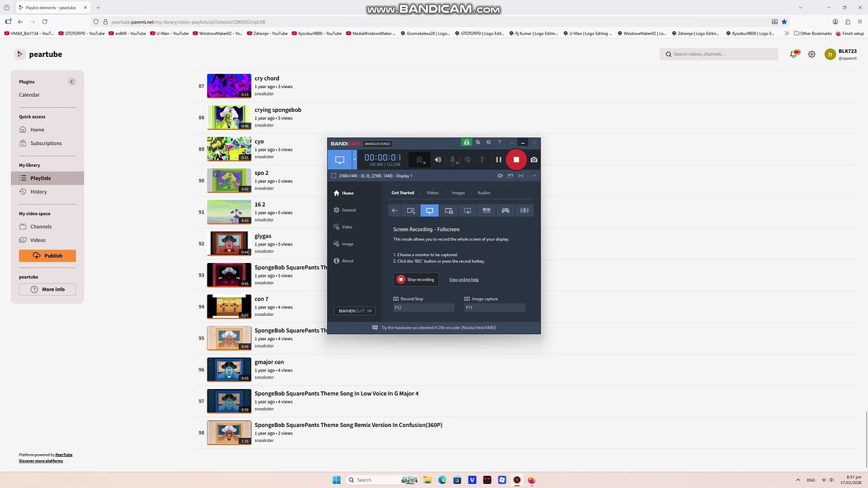The height and width of the screenshot is (488, 868).
Task: Open History in My library
Action: 33,192
